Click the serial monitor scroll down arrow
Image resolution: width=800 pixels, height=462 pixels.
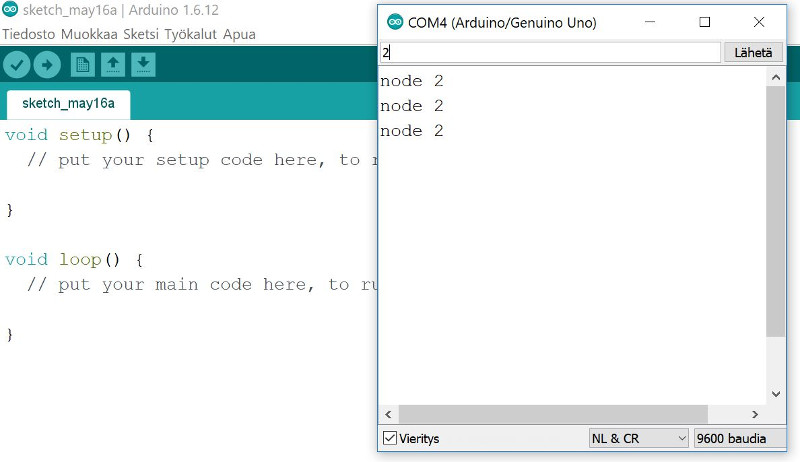776,394
